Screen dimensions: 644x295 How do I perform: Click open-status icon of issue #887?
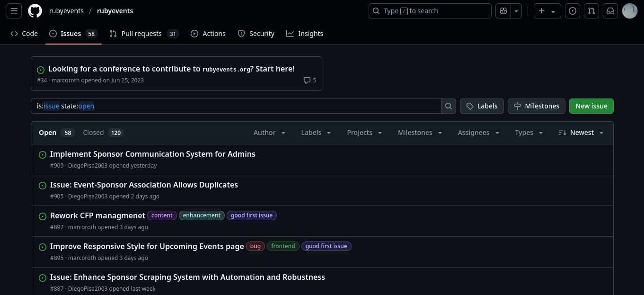[x=43, y=278]
